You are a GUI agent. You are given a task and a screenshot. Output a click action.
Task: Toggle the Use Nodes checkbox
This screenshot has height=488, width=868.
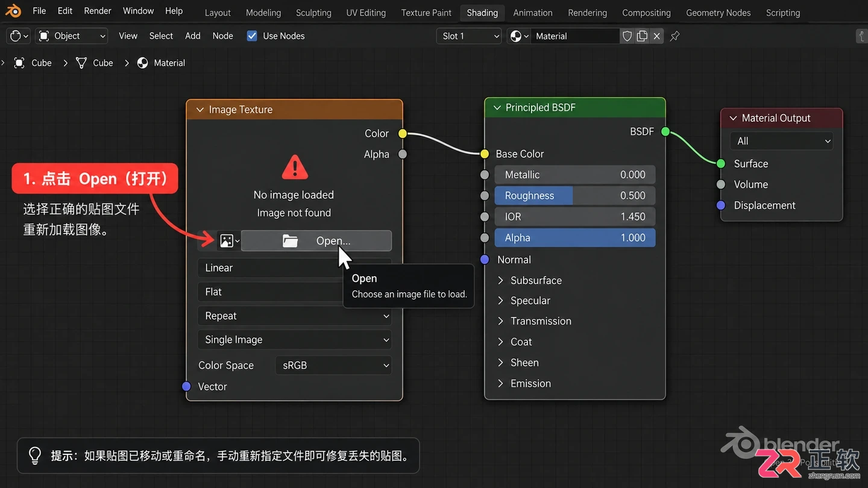pos(252,36)
